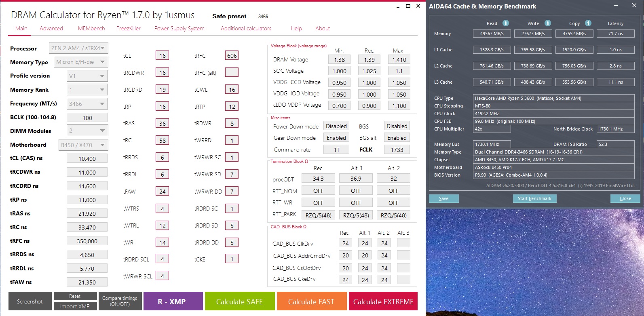Open the Additional calculators tab
This screenshot has width=644, height=316.
pyautogui.click(x=246, y=28)
